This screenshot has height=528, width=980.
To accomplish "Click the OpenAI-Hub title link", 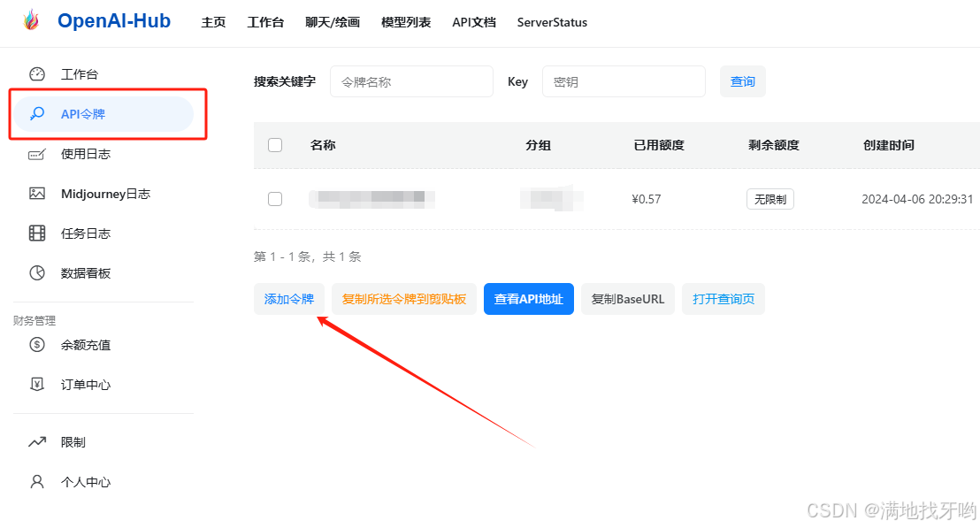I will [114, 20].
